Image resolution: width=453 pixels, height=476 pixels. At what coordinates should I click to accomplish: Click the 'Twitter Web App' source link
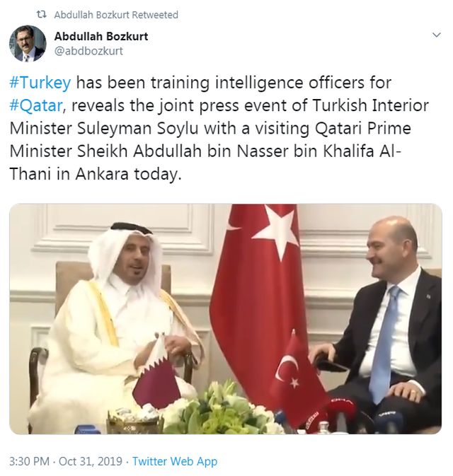click(175, 461)
